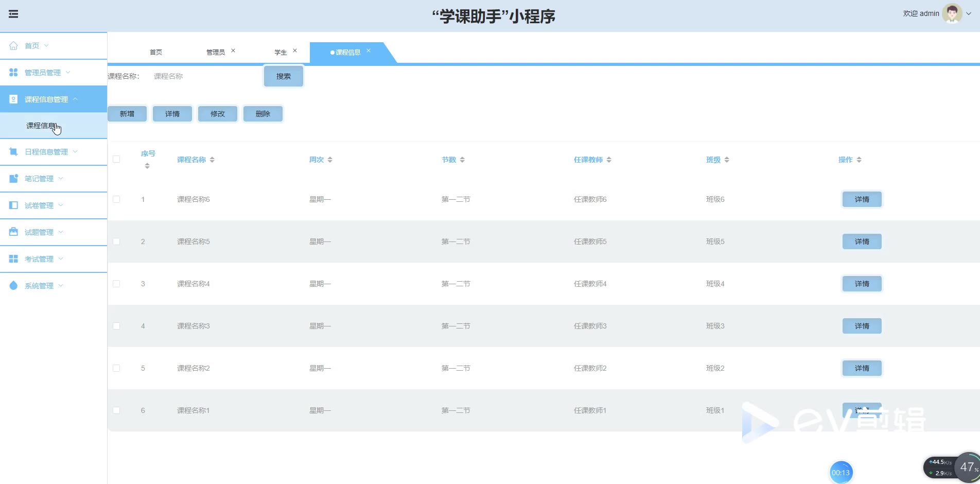Expand the 系统管理 sidebar menu
The width and height of the screenshot is (980, 484).
(x=61, y=285)
